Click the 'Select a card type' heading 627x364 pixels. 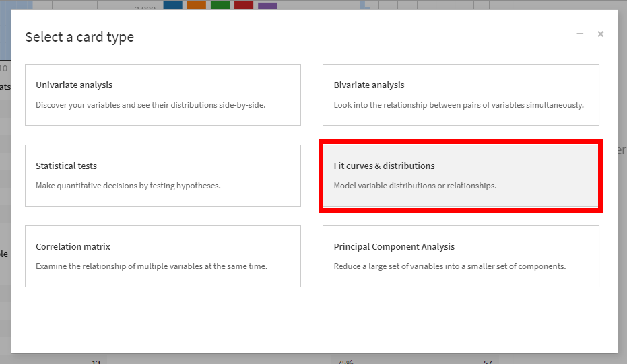click(79, 37)
